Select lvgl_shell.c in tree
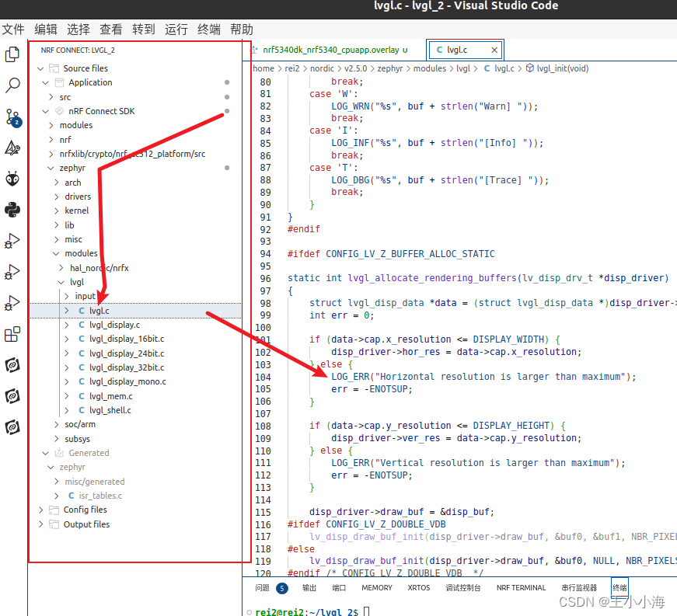 tap(110, 410)
